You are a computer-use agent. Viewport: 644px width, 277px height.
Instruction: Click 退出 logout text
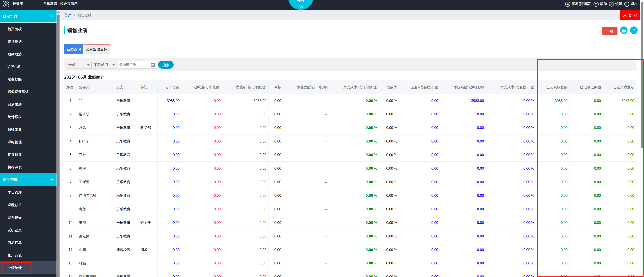coord(634,4)
